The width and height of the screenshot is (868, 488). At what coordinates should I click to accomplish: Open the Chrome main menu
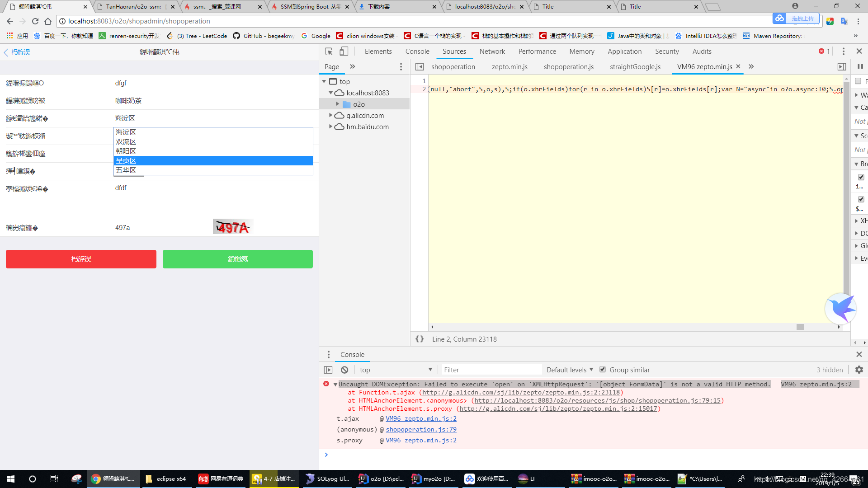click(859, 21)
